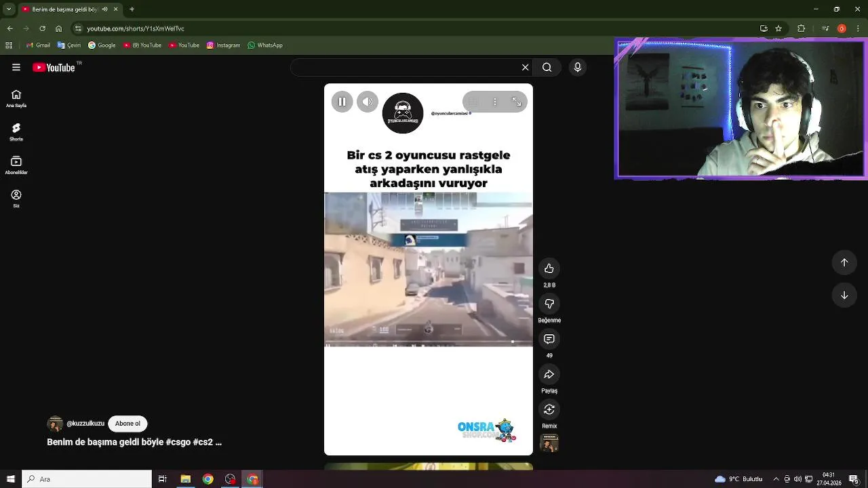The width and height of the screenshot is (868, 488).
Task: Like this Short
Action: pyautogui.click(x=549, y=268)
